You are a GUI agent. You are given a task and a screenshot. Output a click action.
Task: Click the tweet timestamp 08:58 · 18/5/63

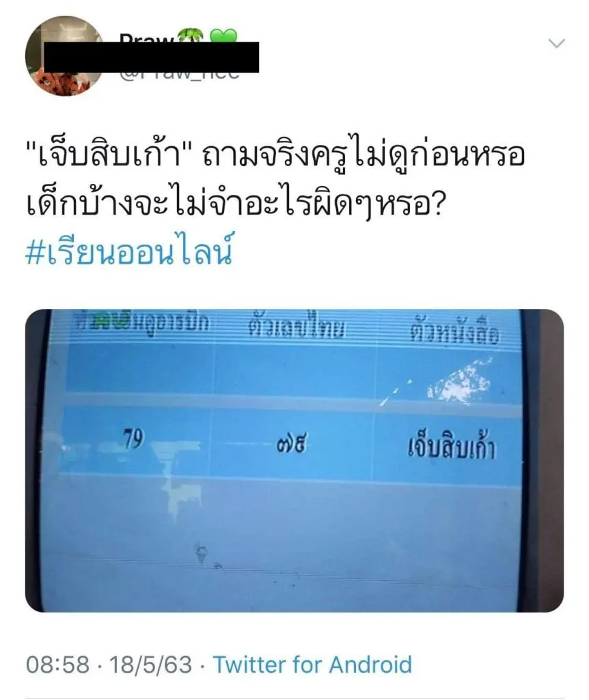pyautogui.click(x=109, y=664)
